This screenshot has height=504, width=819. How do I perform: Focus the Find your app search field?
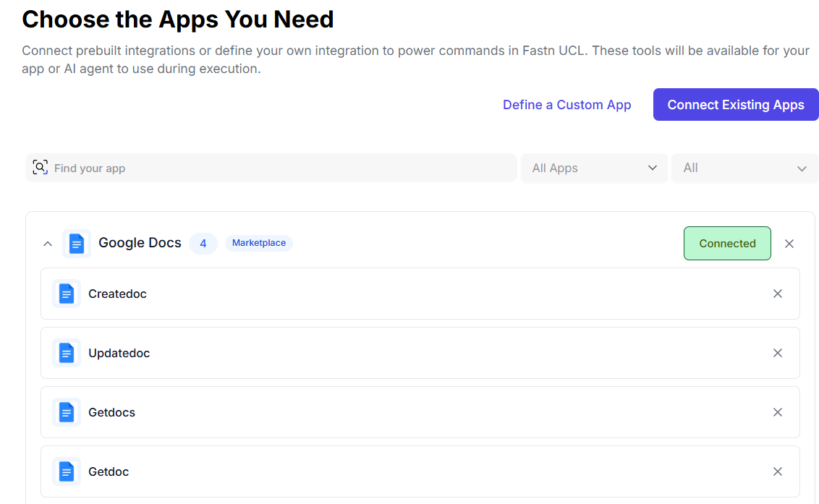[271, 168]
